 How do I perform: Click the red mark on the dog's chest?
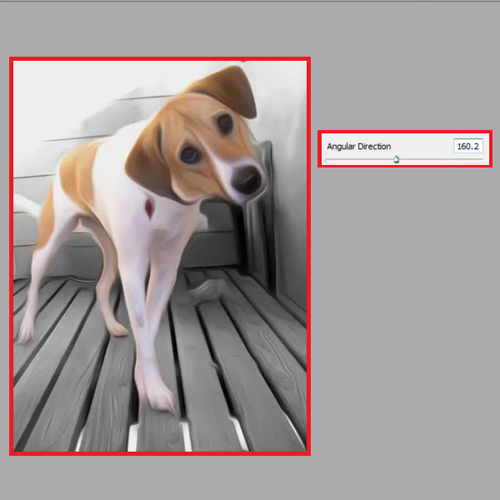(149, 209)
